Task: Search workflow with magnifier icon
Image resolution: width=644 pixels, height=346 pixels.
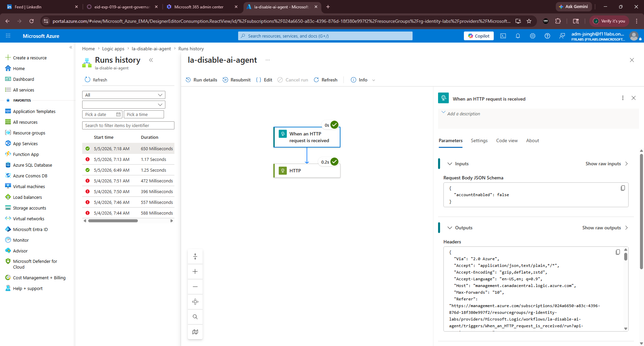Action: (195, 317)
